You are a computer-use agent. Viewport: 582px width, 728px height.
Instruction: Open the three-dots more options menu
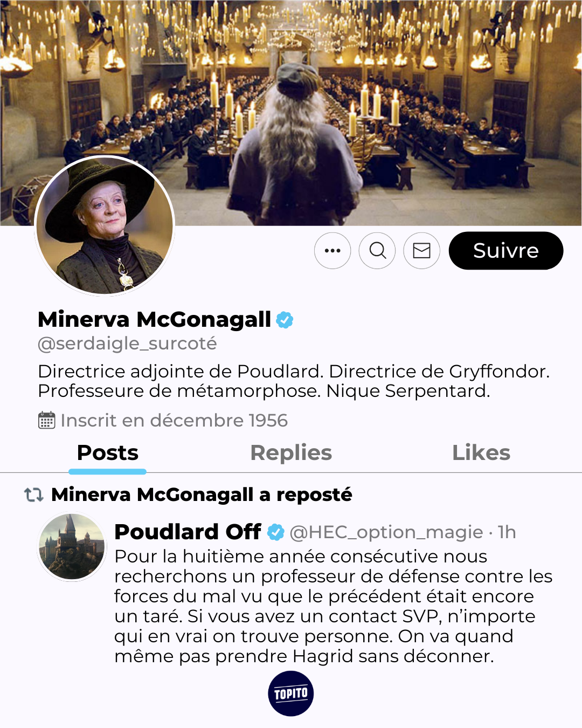pos(332,251)
